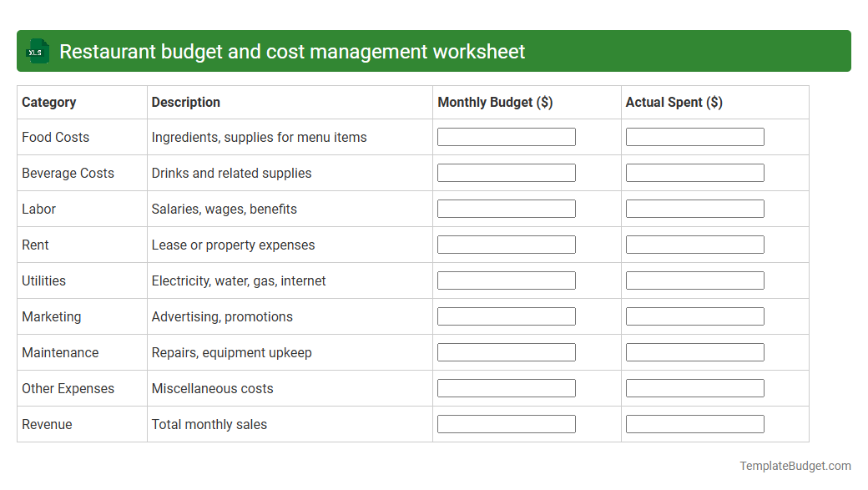Click the Food Costs actual spent field
Image resolution: width=868 pixels, height=490 pixels.
click(694, 136)
